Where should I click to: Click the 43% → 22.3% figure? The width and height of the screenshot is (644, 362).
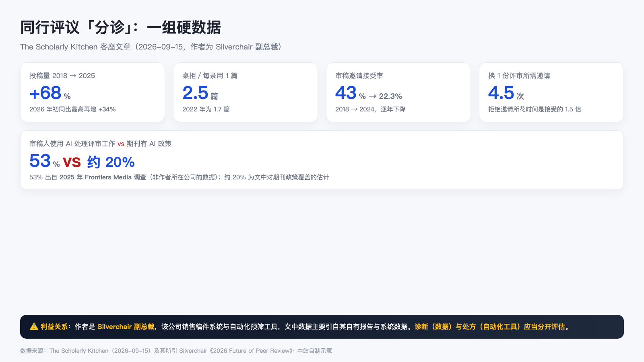coord(369,93)
